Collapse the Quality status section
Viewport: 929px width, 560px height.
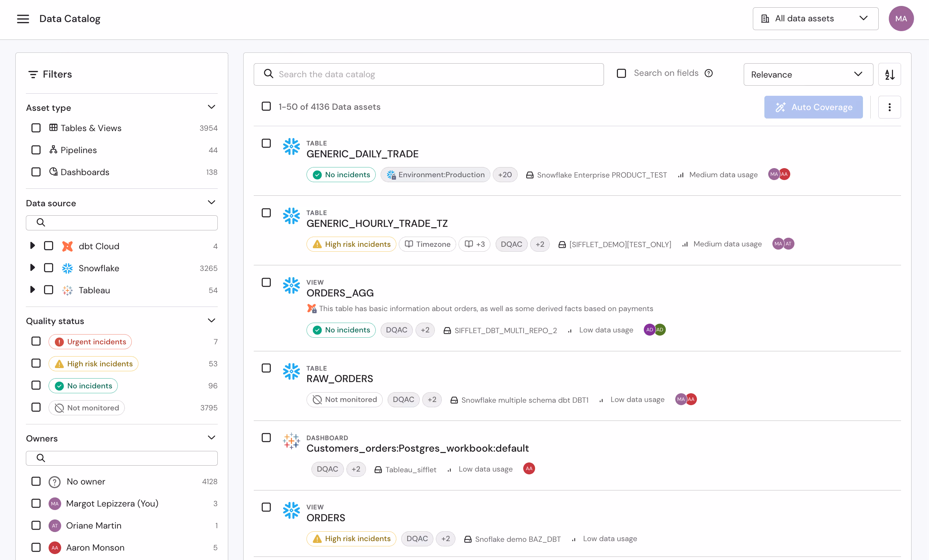(211, 321)
